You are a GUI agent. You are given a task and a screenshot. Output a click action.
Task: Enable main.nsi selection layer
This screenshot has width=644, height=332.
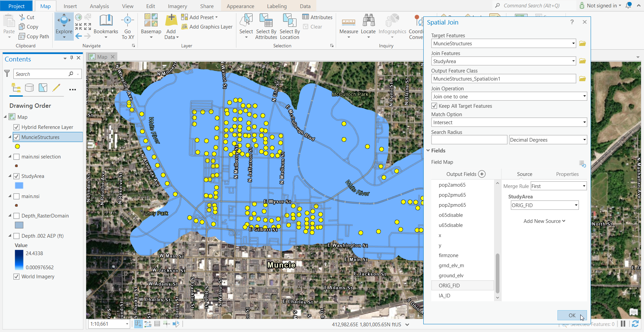tap(16, 157)
